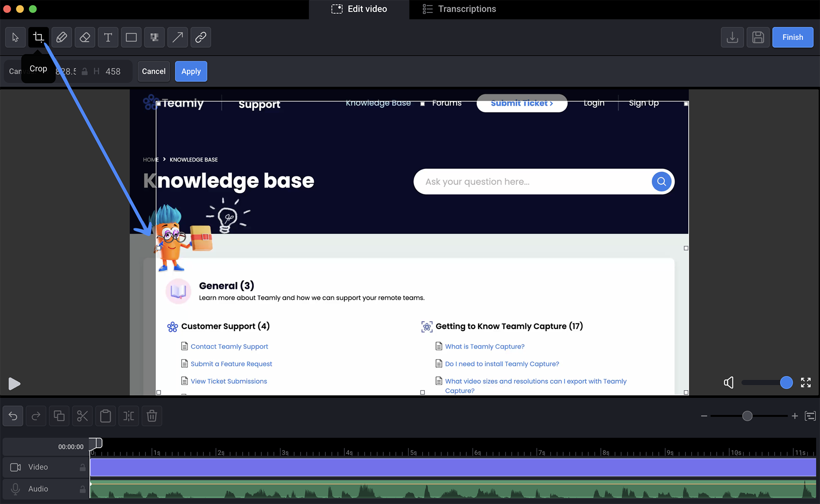
Task: Download the video using download icon
Action: (x=732, y=37)
